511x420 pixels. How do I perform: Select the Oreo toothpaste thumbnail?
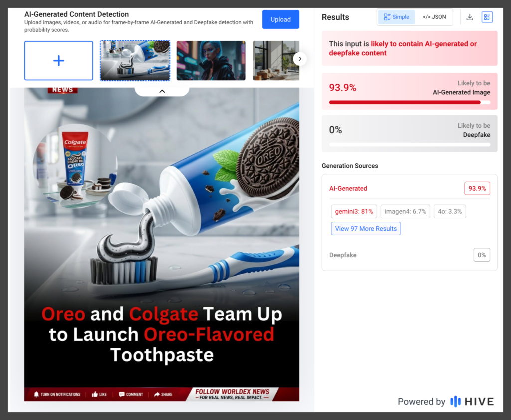[135, 60]
